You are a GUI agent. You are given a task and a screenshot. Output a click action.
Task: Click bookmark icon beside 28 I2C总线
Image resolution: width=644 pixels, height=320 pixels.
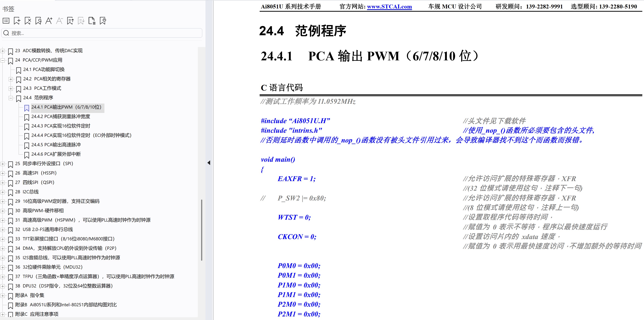pos(11,193)
